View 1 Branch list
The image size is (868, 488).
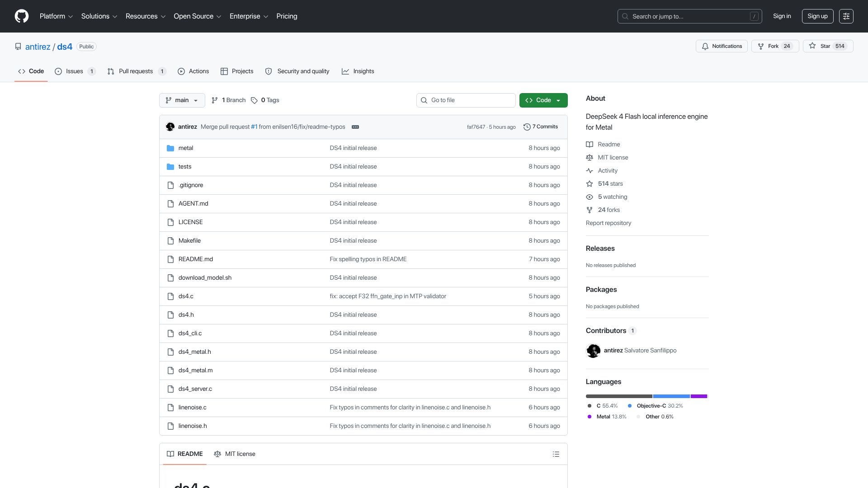[x=229, y=100]
